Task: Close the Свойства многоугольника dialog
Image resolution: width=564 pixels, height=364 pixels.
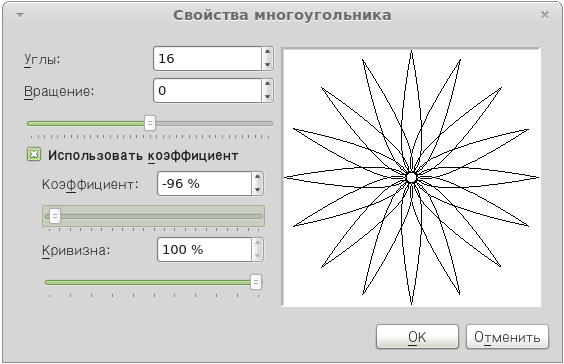Action: tap(545, 15)
